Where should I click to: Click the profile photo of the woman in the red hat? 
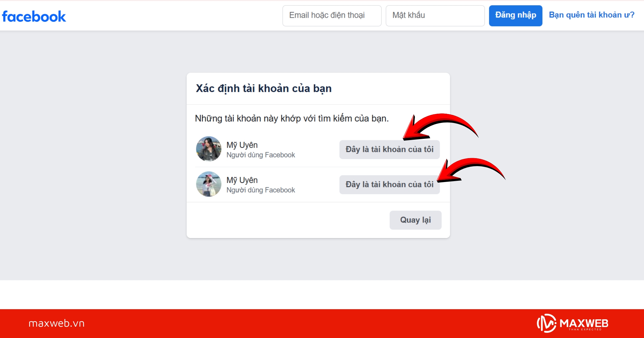[x=209, y=184]
